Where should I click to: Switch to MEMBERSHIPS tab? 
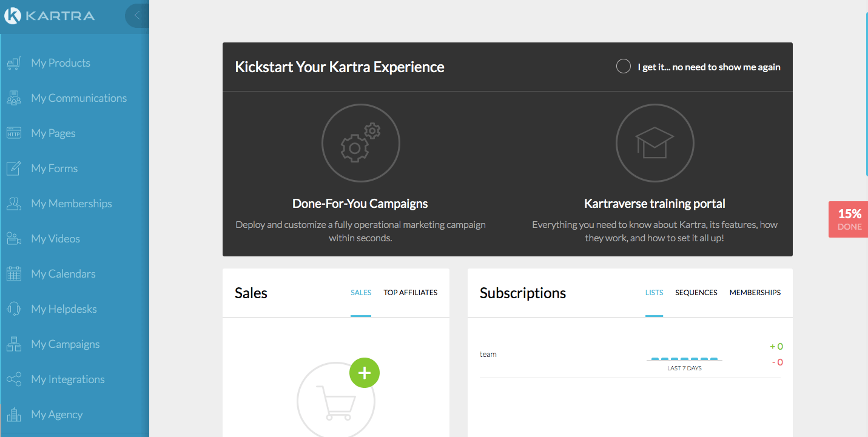coord(755,292)
